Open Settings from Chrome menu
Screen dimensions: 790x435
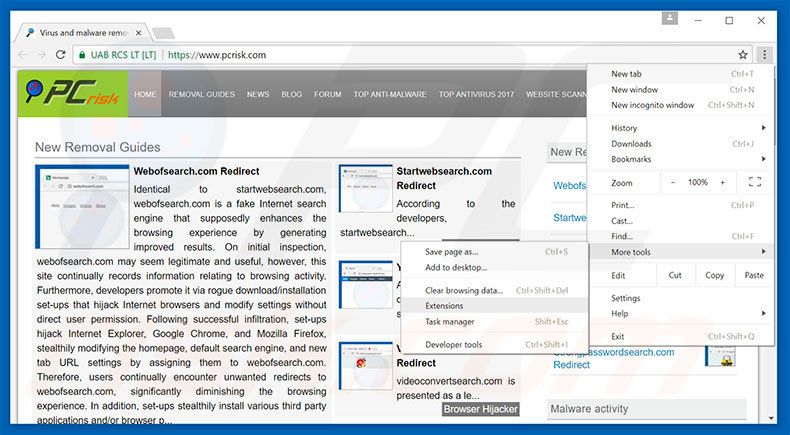(680, 298)
